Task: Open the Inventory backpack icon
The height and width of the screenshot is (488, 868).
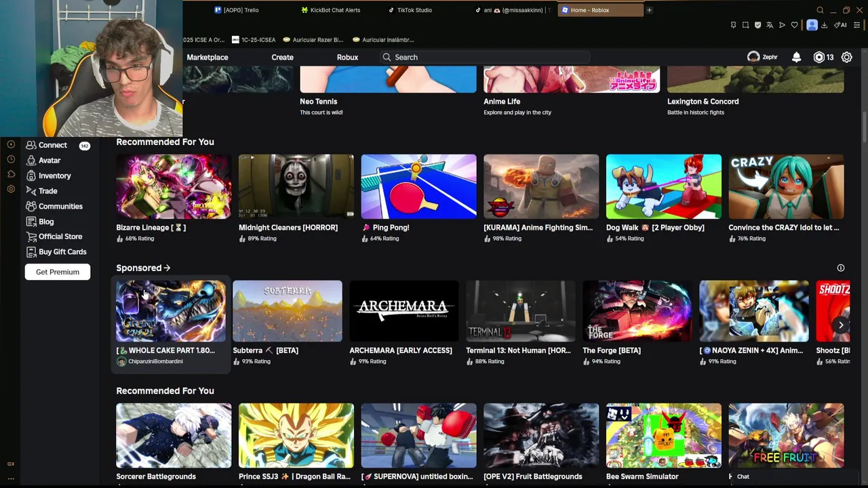Action: click(31, 176)
